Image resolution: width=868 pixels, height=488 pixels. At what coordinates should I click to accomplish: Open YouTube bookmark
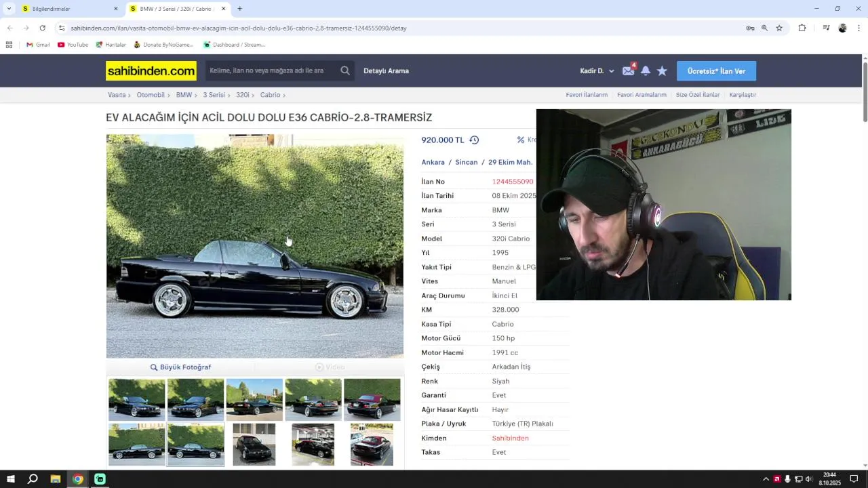[73, 45]
